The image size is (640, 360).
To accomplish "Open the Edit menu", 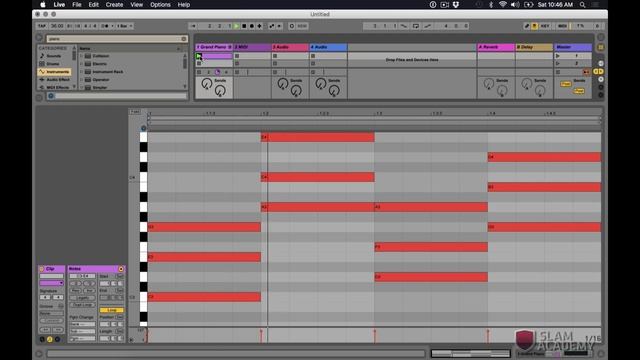I will 93,5.
